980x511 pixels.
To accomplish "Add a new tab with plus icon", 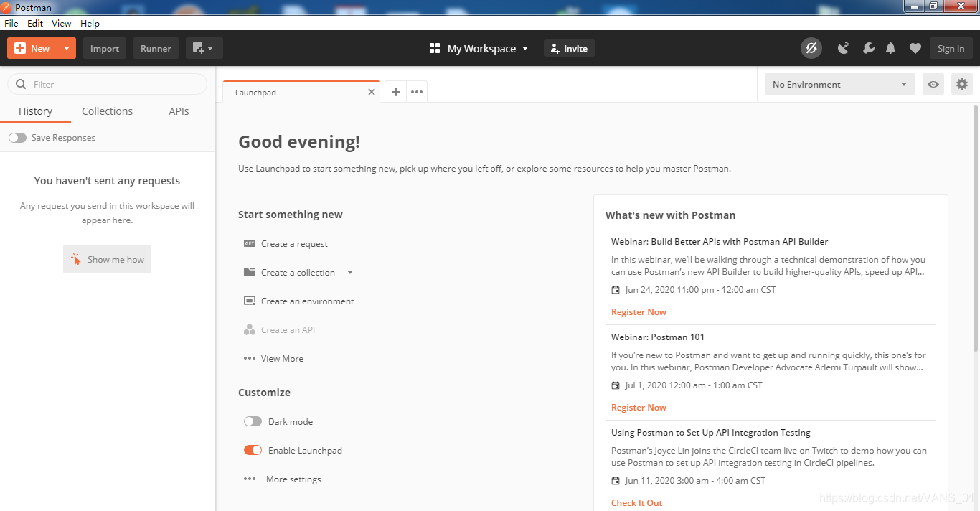I will point(395,92).
